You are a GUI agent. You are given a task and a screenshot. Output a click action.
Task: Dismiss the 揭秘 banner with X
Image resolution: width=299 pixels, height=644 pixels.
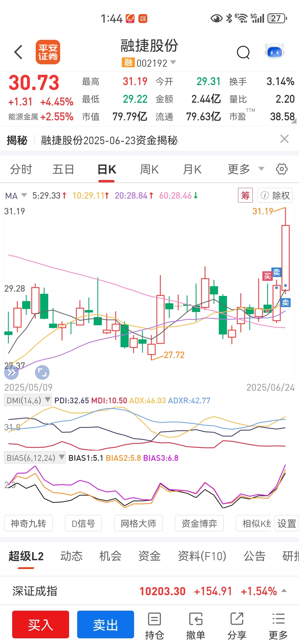tap(284, 139)
